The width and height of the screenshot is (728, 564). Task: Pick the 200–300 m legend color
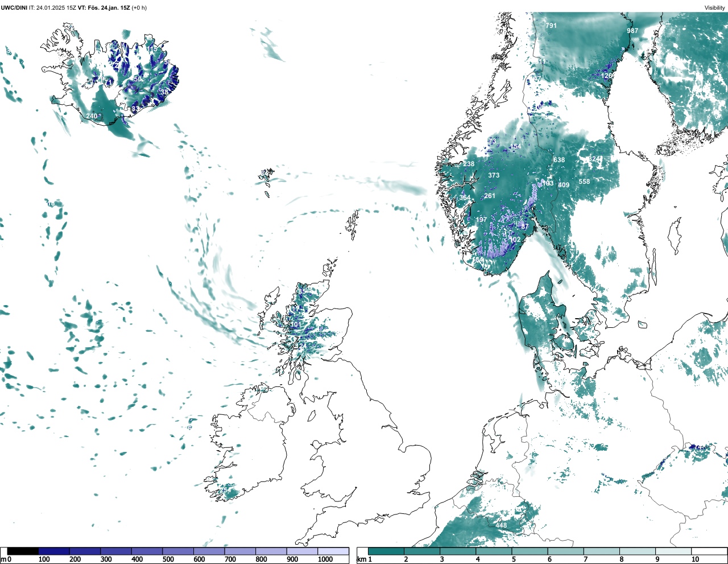[x=85, y=551]
